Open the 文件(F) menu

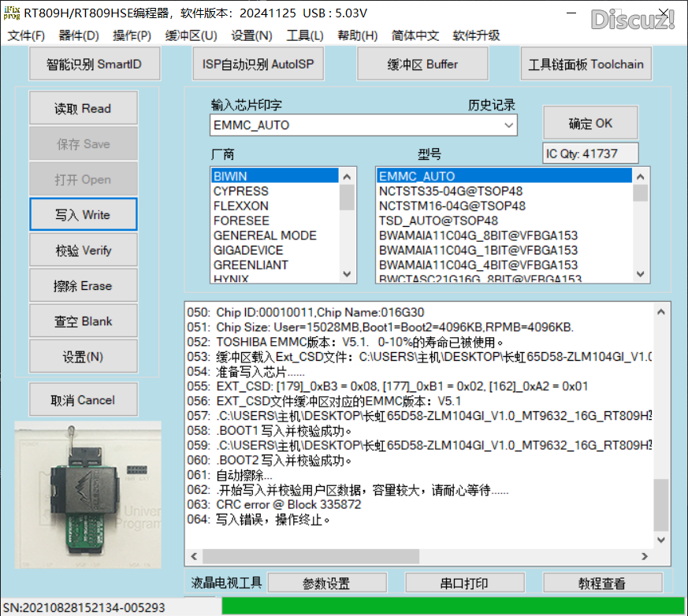point(26,35)
